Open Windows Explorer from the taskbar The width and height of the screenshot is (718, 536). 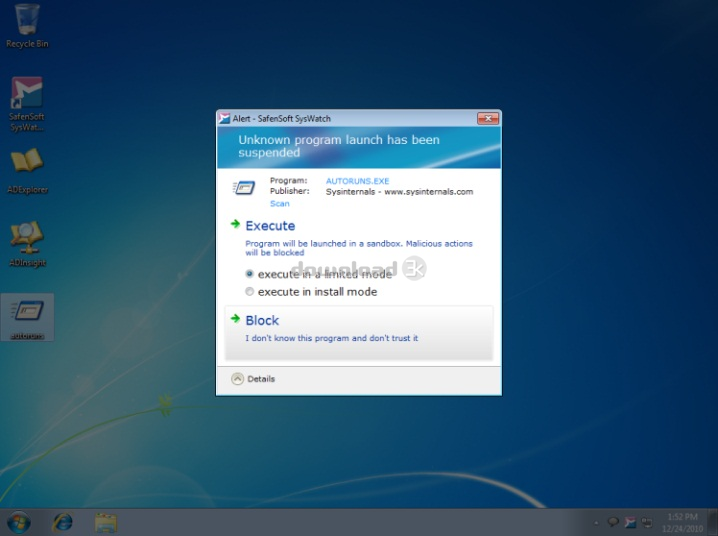[106, 522]
